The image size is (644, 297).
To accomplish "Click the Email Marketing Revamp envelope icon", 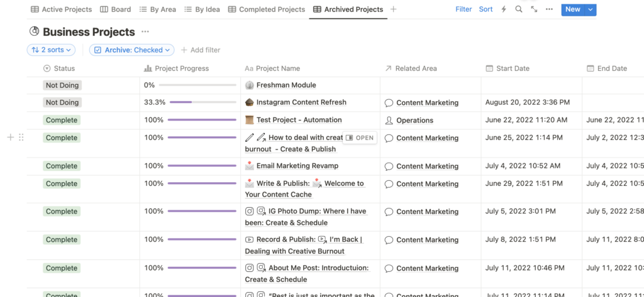I will point(249,166).
